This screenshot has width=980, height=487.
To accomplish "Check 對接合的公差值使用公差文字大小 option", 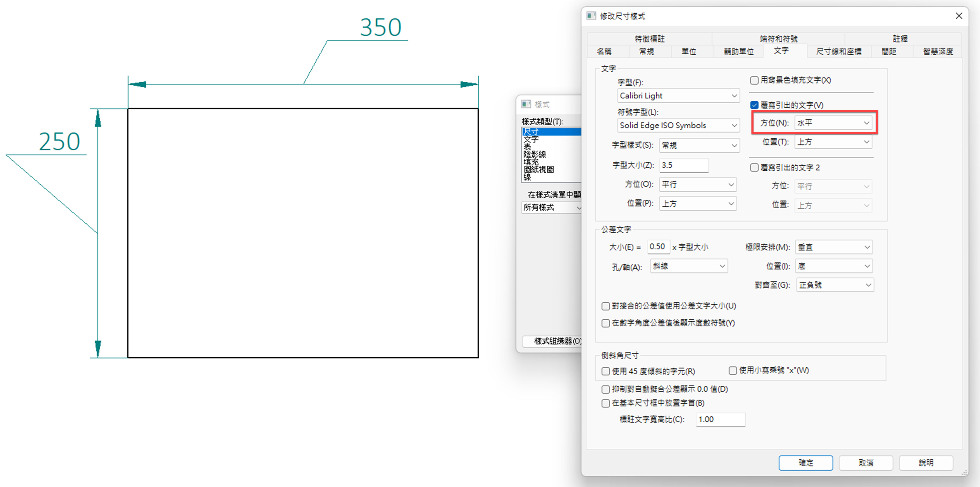I will pyautogui.click(x=606, y=306).
